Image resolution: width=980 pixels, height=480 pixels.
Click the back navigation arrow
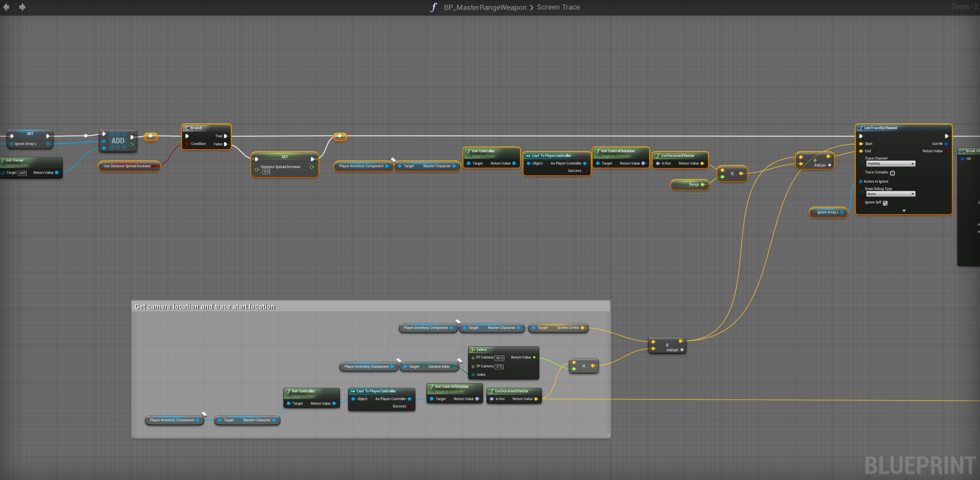click(6, 7)
